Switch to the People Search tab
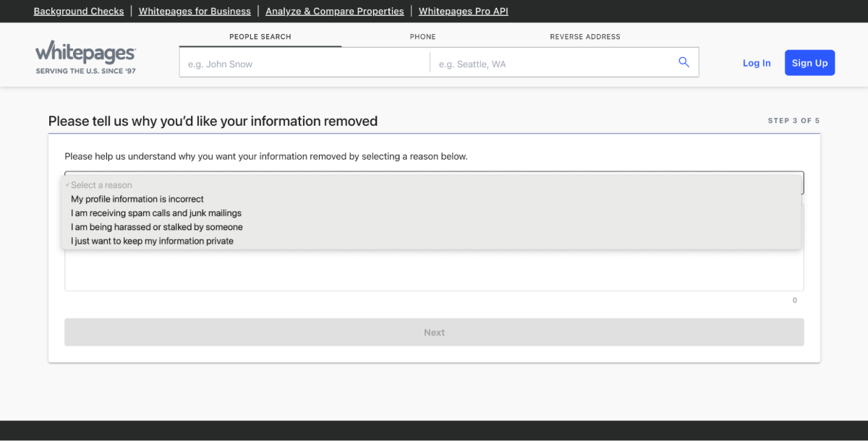868x441 pixels. point(260,37)
